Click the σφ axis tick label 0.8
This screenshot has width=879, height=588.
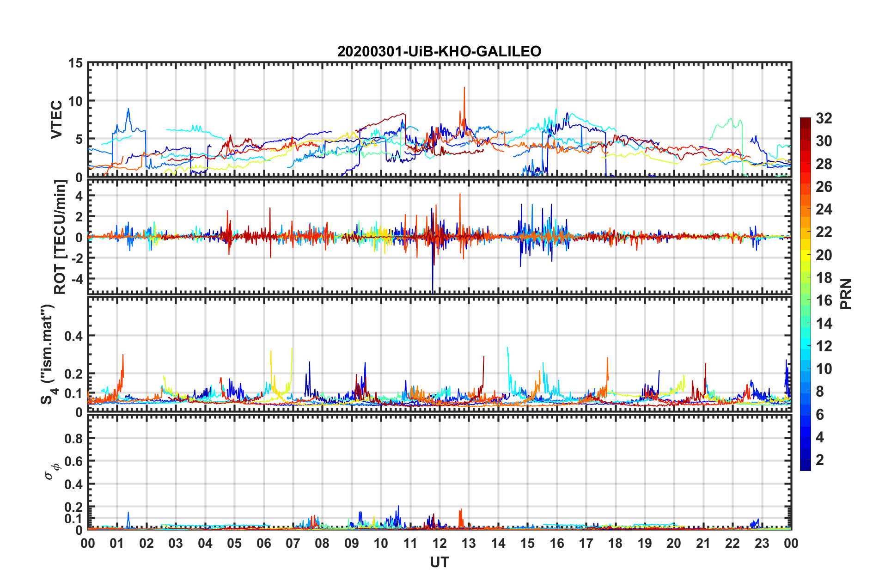pyautogui.click(x=74, y=438)
